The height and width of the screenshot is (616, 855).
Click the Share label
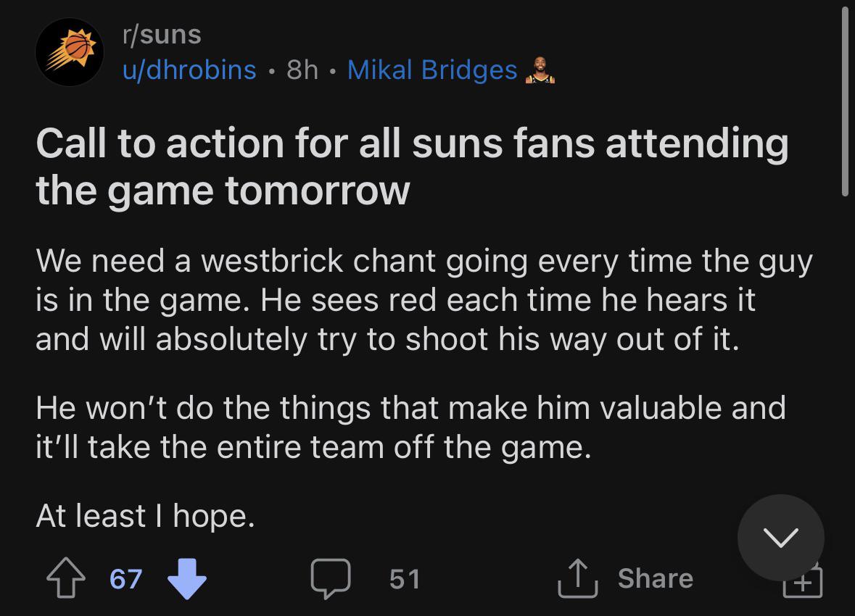point(655,578)
